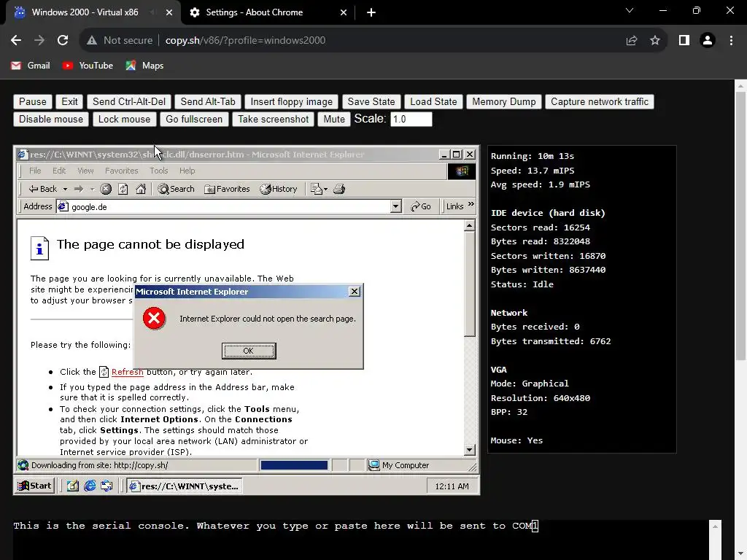Expand the IE Back history dropdown
The width and height of the screenshot is (747, 560).
65,189
